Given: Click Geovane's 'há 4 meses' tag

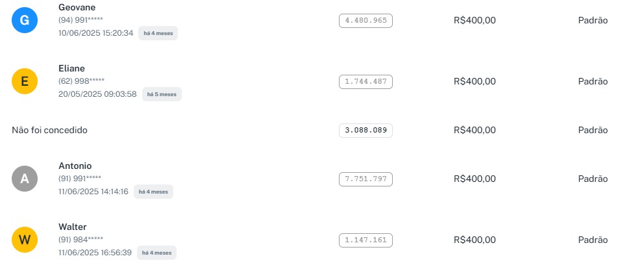Looking at the screenshot, I should click(x=158, y=33).
